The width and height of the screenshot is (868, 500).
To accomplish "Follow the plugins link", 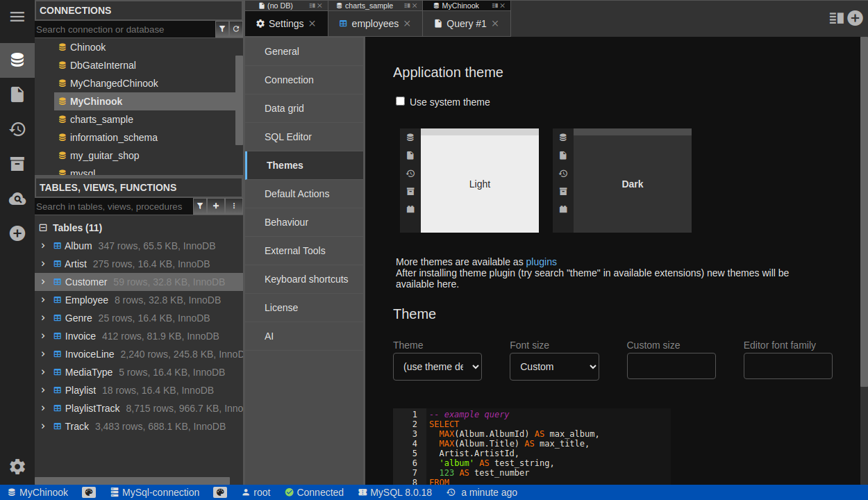I will tap(541, 262).
